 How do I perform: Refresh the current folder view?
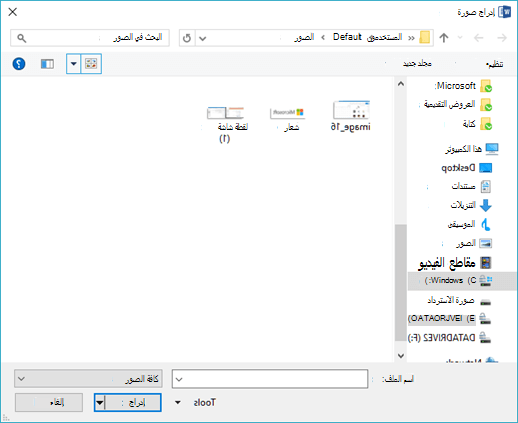[187, 38]
